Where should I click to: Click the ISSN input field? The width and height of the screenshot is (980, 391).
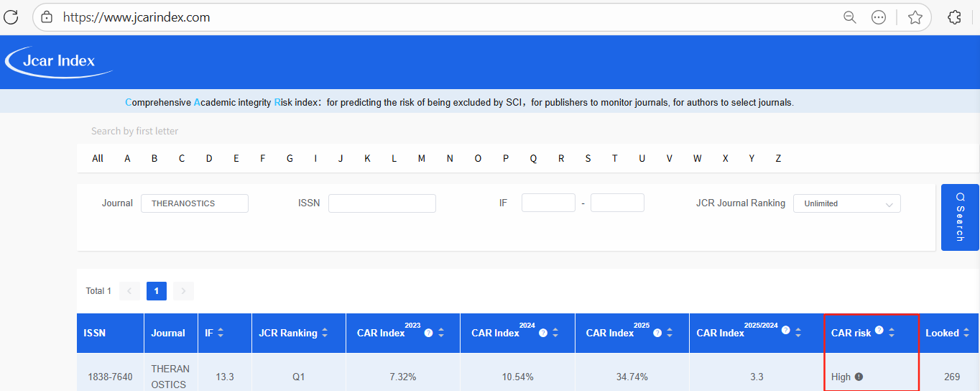[382, 203]
